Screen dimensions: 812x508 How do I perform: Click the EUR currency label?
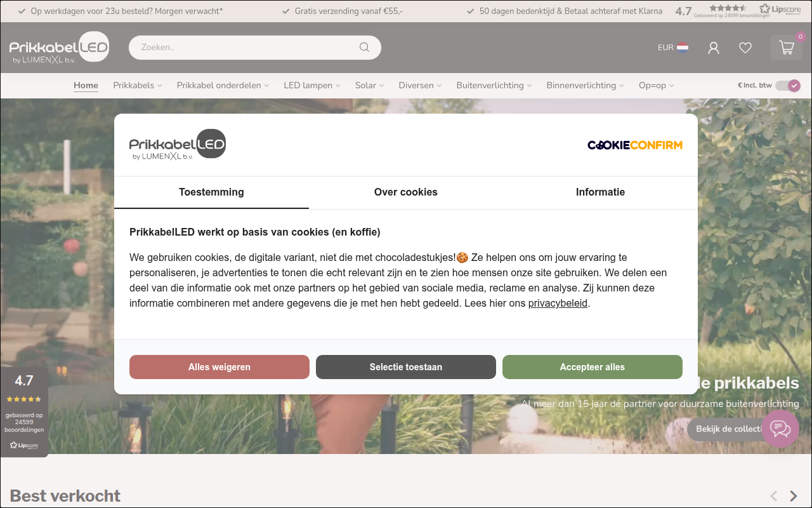point(665,48)
